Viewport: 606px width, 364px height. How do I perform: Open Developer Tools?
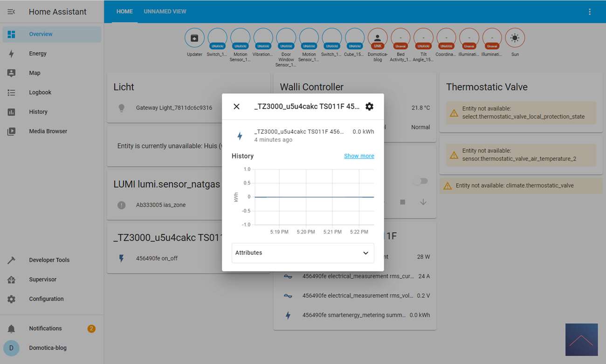pyautogui.click(x=49, y=260)
